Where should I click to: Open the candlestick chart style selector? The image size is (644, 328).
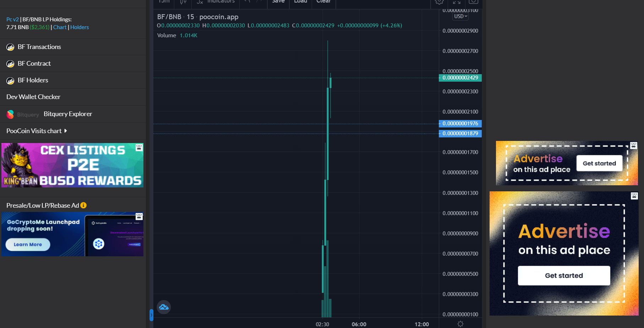[x=183, y=2]
